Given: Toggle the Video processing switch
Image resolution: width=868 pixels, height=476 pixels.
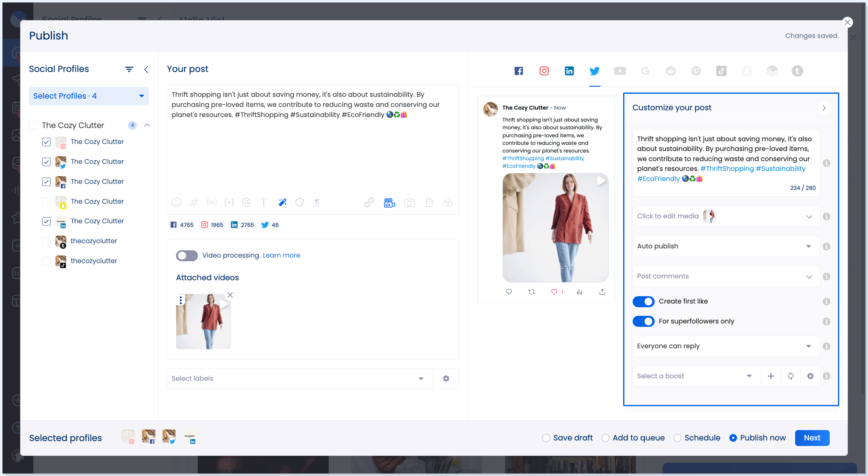Looking at the screenshot, I should (x=187, y=255).
